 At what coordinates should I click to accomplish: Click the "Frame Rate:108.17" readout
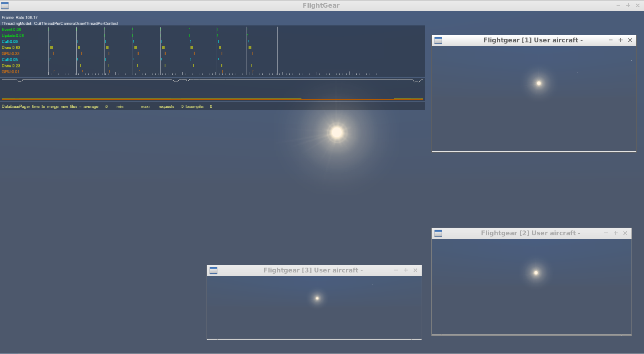(20, 17)
